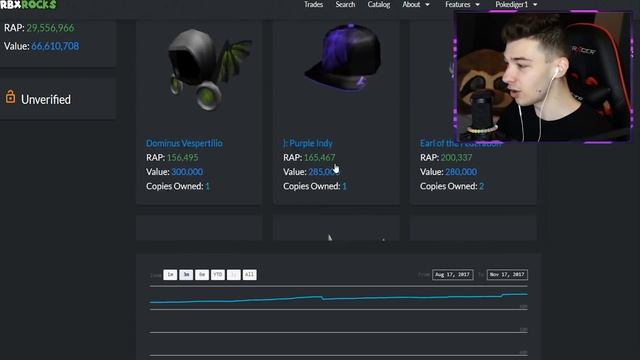This screenshot has width=640, height=360.
Task: Select the disabled 1y chart zoom range
Action: [x=233, y=275]
